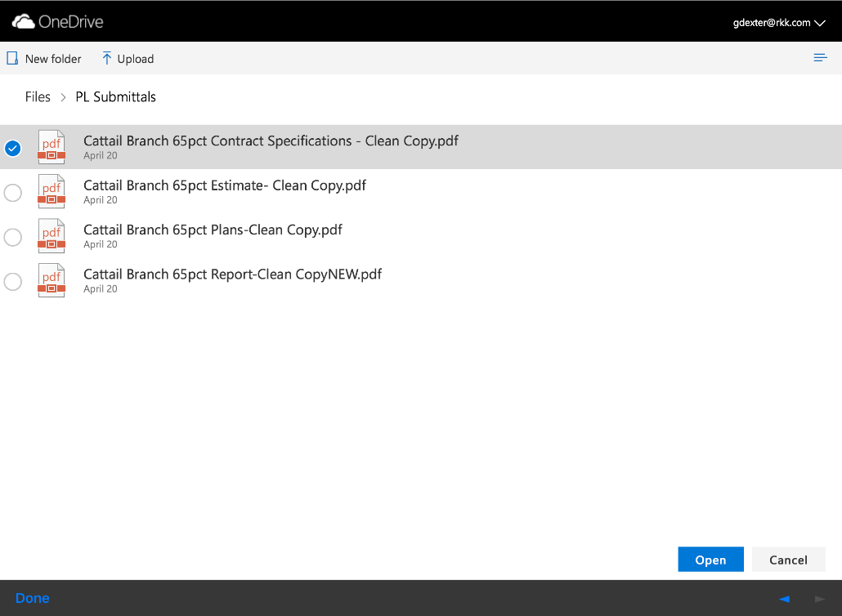The height and width of the screenshot is (616, 842).
Task: Click the New folder icon
Action: (x=12, y=59)
